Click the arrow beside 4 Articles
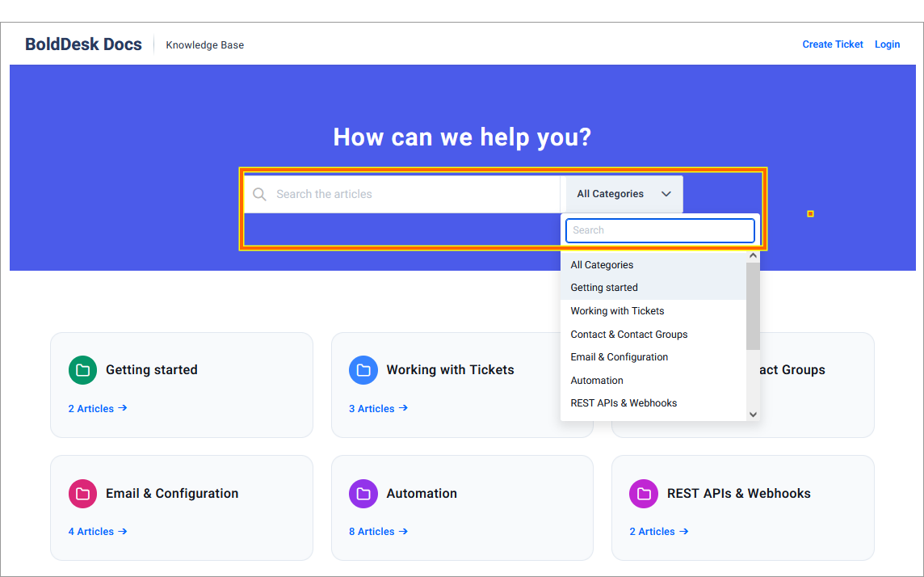924x577 pixels. pyautogui.click(x=123, y=531)
